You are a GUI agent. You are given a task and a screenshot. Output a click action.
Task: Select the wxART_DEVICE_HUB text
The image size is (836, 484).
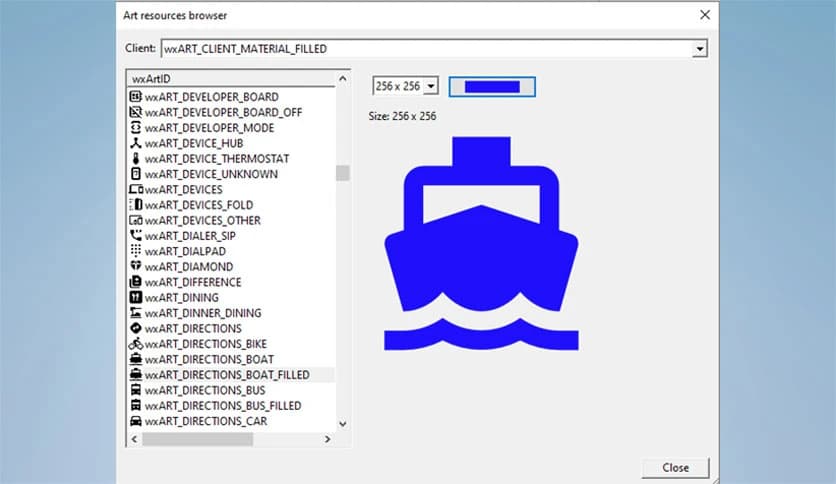(x=194, y=143)
